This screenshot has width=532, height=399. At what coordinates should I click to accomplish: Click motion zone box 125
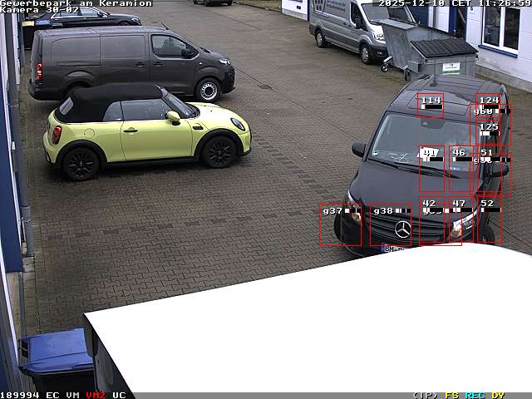point(491,132)
